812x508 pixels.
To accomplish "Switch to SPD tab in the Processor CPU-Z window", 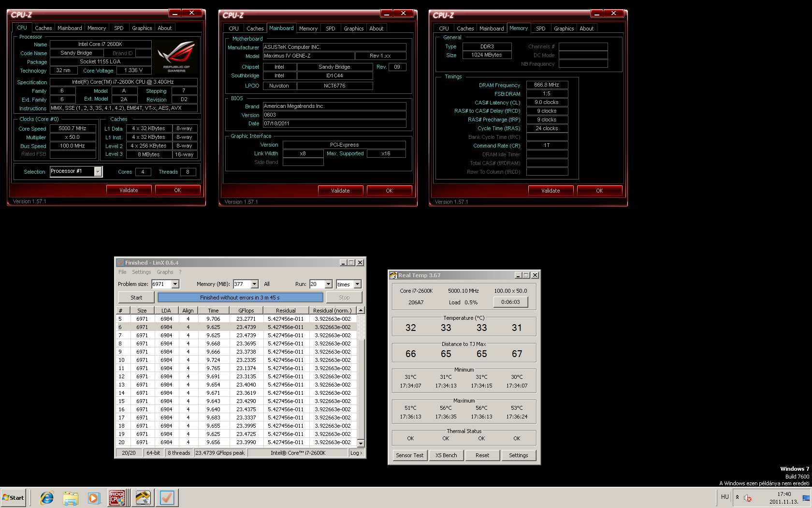I will tap(119, 28).
